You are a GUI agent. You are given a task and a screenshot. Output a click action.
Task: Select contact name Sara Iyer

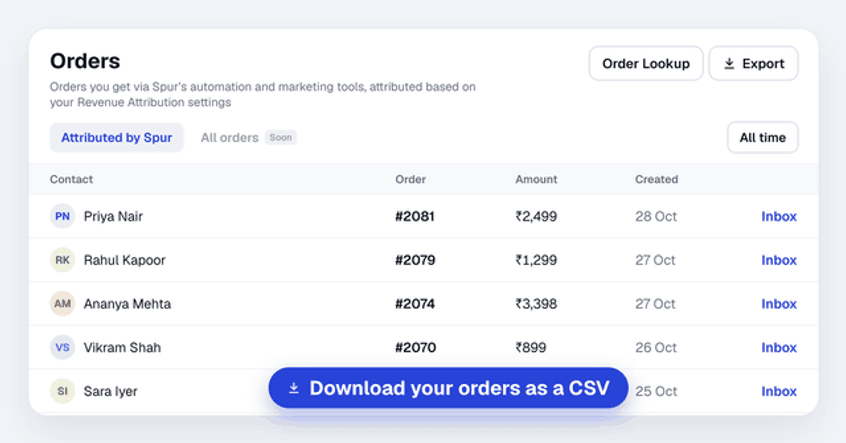coord(111,391)
